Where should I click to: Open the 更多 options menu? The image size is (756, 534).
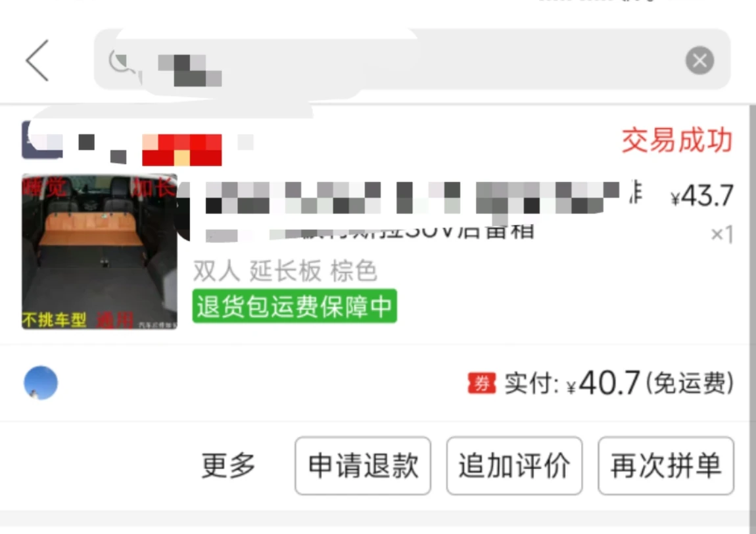228,465
